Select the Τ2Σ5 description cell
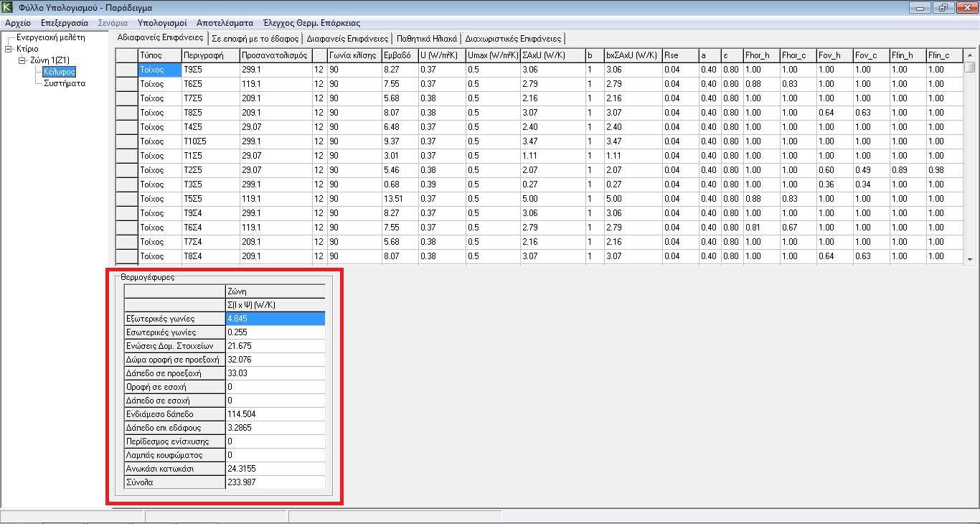 coord(210,170)
